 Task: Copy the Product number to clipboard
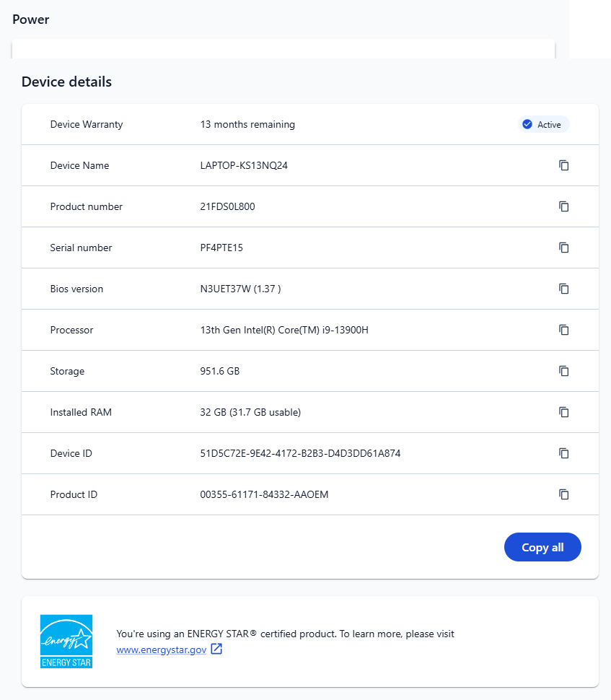point(564,206)
